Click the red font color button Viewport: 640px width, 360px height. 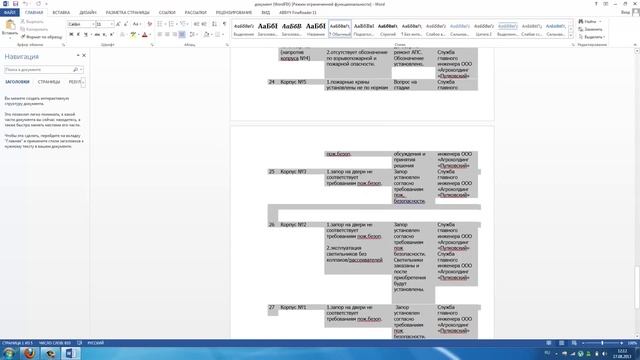[144, 35]
